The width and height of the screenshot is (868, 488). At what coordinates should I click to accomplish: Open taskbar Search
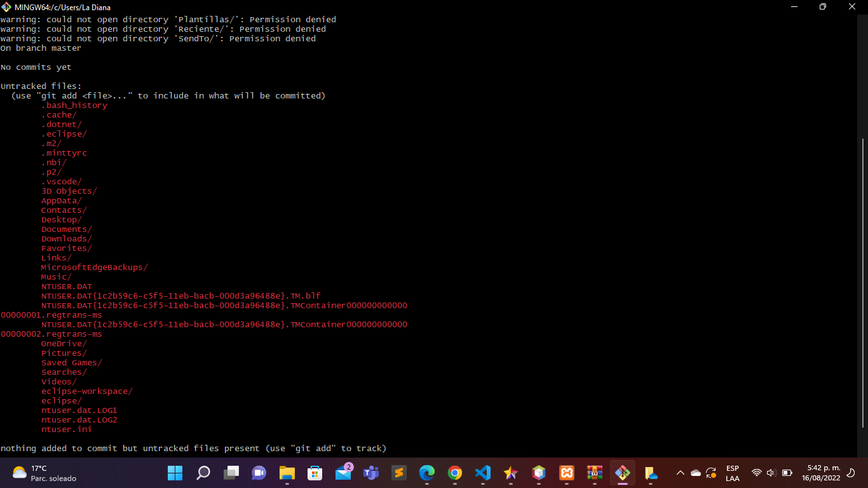tap(203, 473)
